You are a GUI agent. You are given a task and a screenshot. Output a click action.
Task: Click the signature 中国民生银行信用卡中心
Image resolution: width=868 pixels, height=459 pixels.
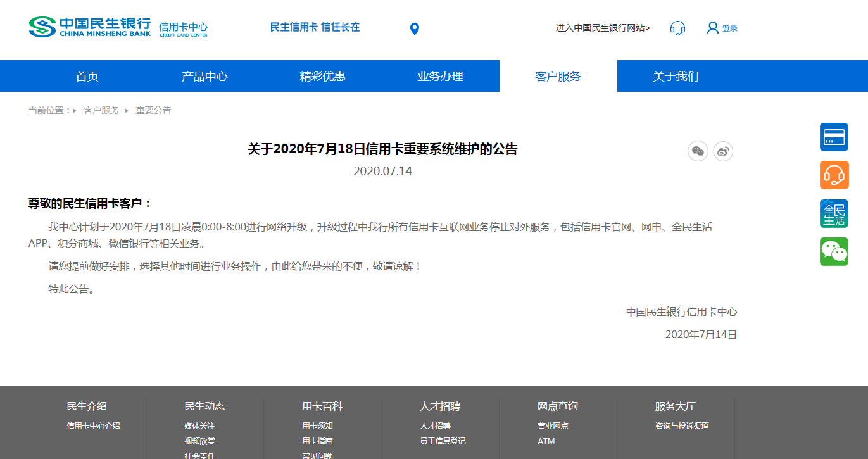[682, 312]
